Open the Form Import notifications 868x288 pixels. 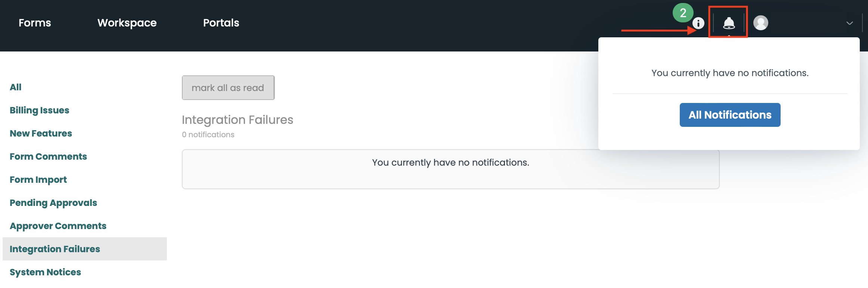[38, 179]
